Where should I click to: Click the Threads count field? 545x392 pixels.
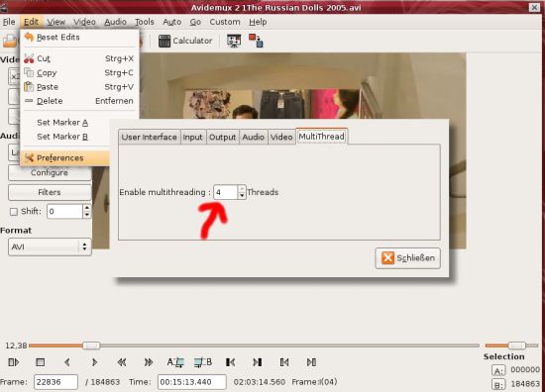(226, 192)
